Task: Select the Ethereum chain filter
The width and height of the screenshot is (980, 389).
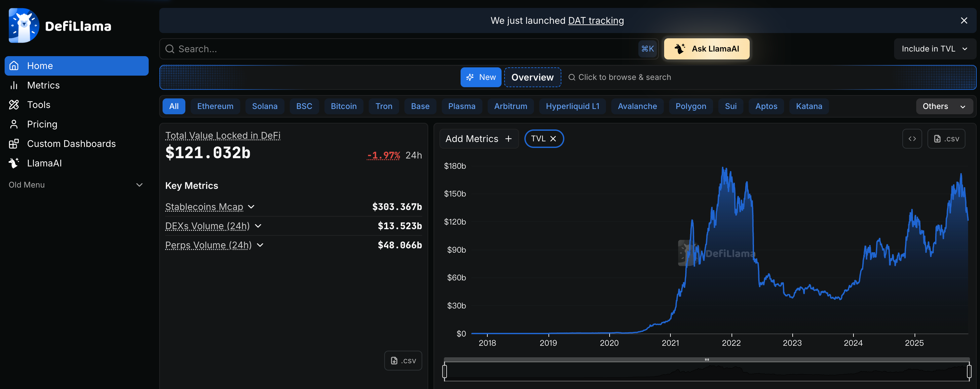Action: 215,106
